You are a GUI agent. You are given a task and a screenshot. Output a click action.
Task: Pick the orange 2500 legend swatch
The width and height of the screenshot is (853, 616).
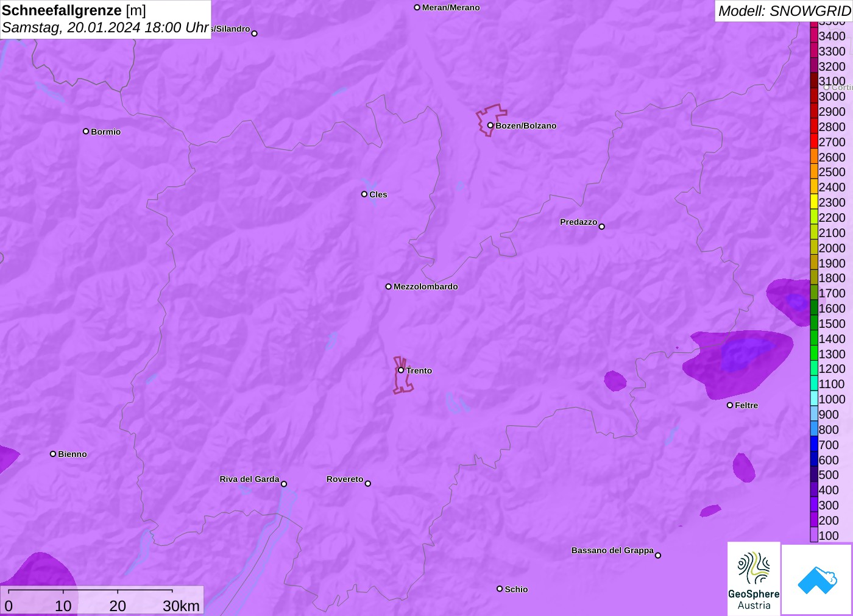[814, 172]
